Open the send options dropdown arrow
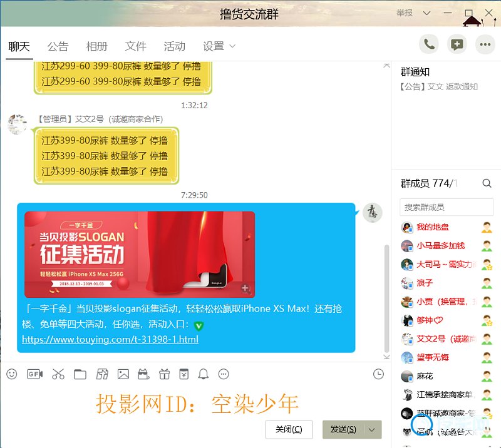The height and width of the screenshot is (448, 501). point(371,429)
